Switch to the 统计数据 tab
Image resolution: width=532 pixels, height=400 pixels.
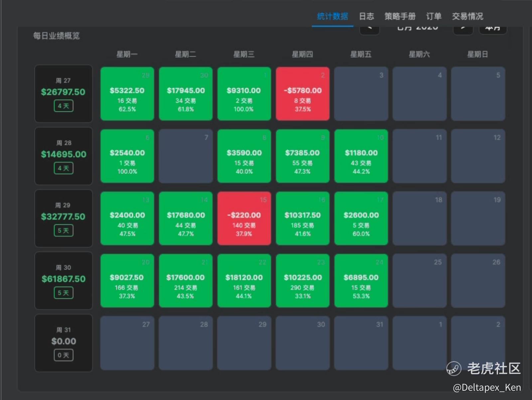[332, 16]
